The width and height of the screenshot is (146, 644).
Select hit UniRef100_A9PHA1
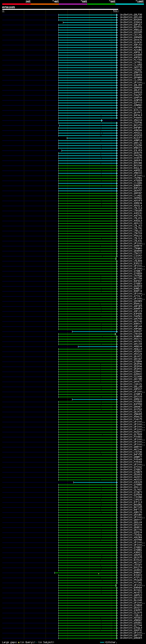tap(131, 47)
